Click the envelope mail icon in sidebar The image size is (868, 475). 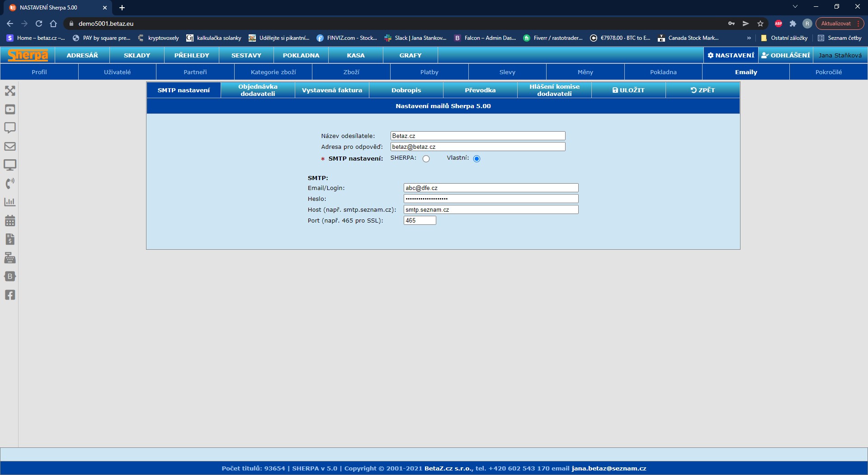(10, 147)
